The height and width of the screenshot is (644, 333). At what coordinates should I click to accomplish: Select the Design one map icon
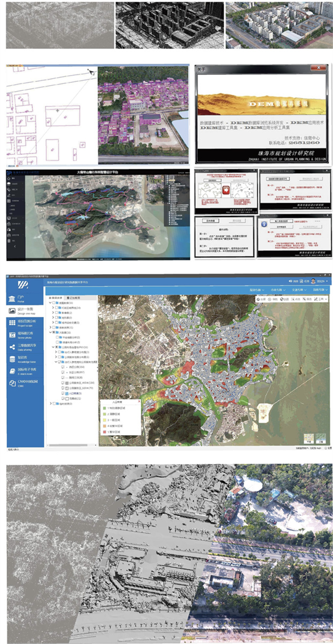(x=12, y=311)
